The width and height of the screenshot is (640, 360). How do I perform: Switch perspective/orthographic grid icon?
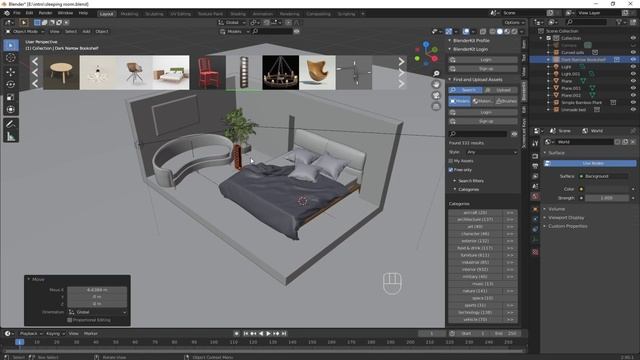436,106
